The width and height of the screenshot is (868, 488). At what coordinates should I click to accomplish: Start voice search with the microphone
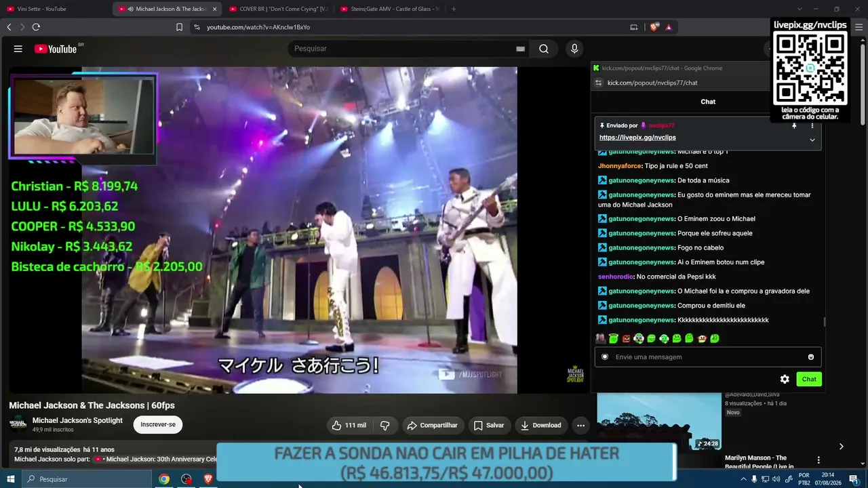[574, 49]
